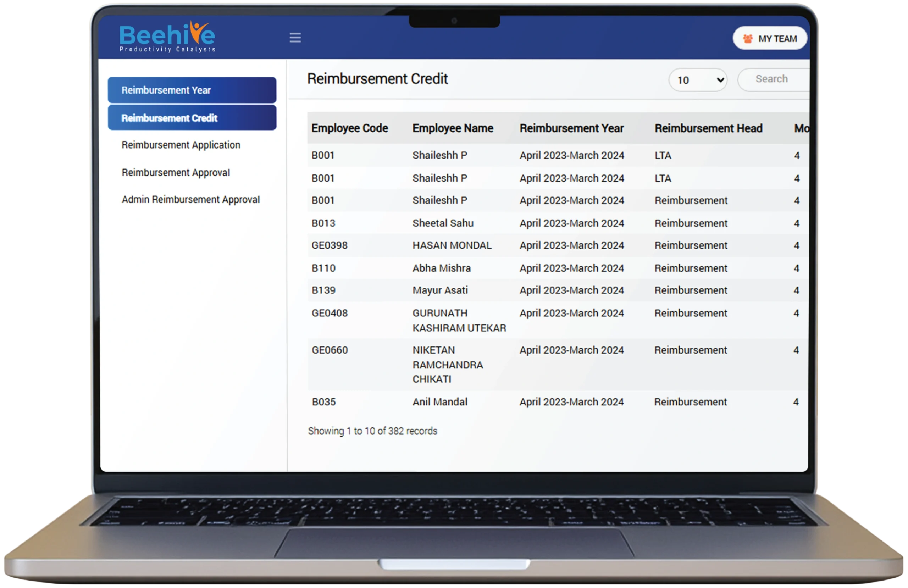Open Reimbursement Approval page
908x588 pixels.
(176, 172)
